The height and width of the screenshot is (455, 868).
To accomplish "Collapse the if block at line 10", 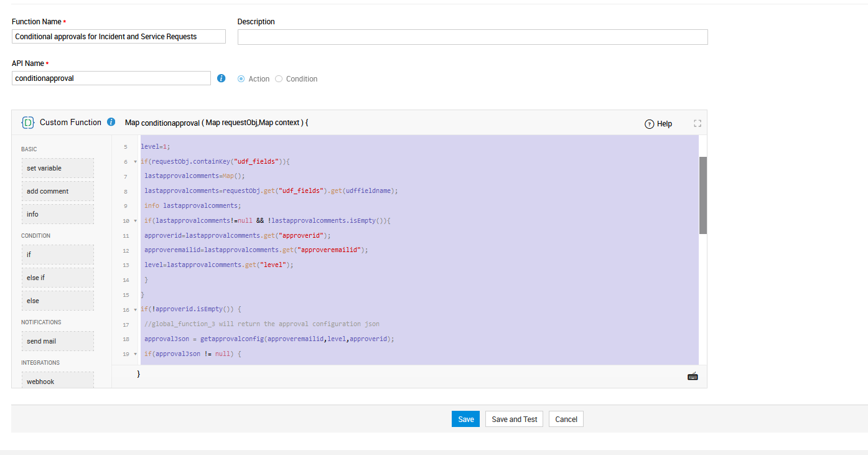I will point(136,221).
